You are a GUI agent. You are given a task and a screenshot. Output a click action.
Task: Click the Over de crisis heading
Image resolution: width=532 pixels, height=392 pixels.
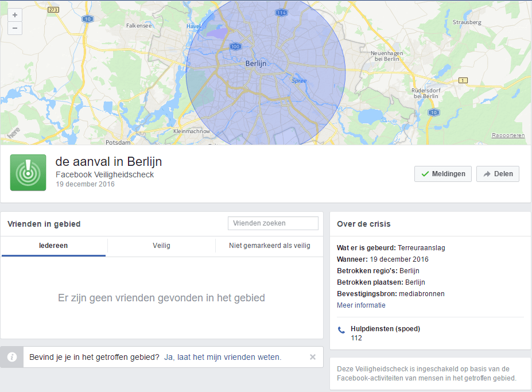(364, 224)
